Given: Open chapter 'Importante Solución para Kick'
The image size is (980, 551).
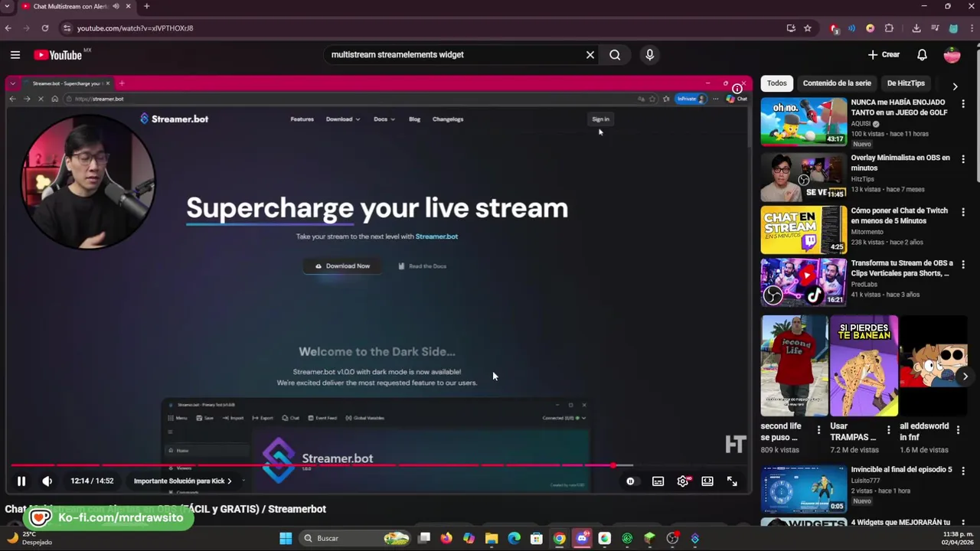Looking at the screenshot, I should point(182,481).
